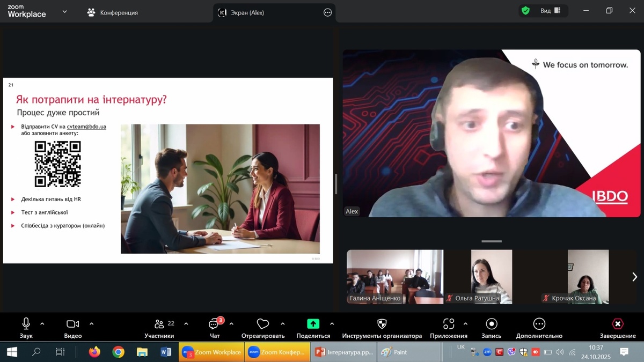Toggle camera with the Видео button

tap(72, 324)
